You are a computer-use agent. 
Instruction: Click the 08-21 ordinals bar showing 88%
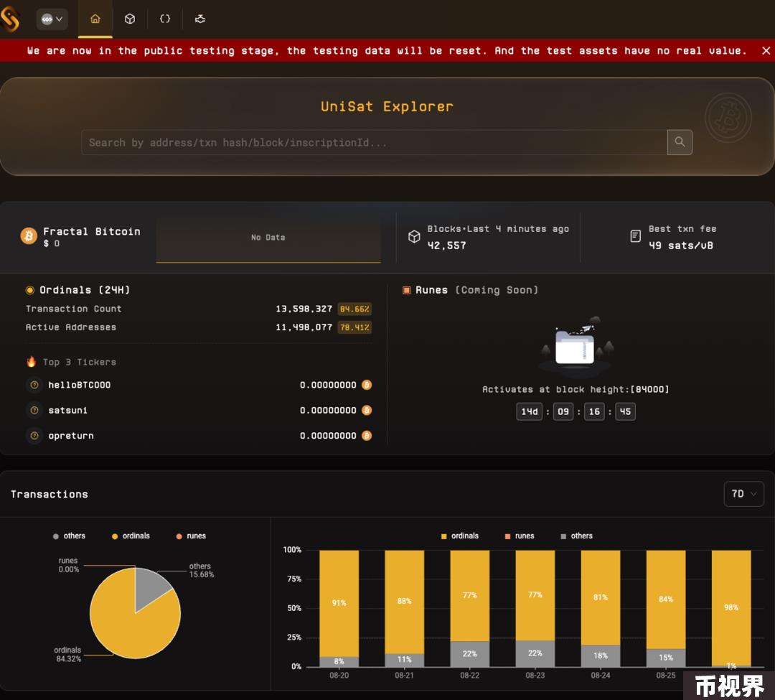point(404,602)
